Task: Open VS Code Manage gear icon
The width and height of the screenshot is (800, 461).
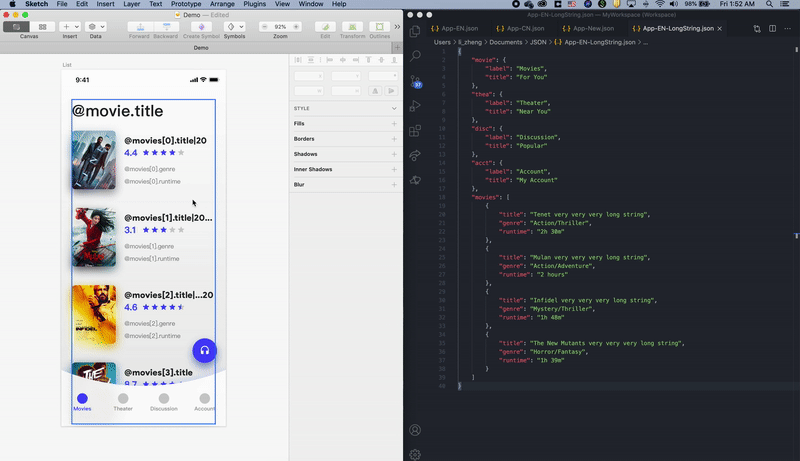Action: pos(415,454)
